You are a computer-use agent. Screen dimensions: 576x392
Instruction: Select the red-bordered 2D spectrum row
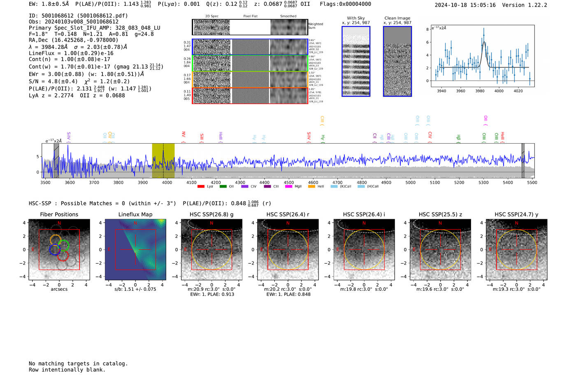(250, 95)
